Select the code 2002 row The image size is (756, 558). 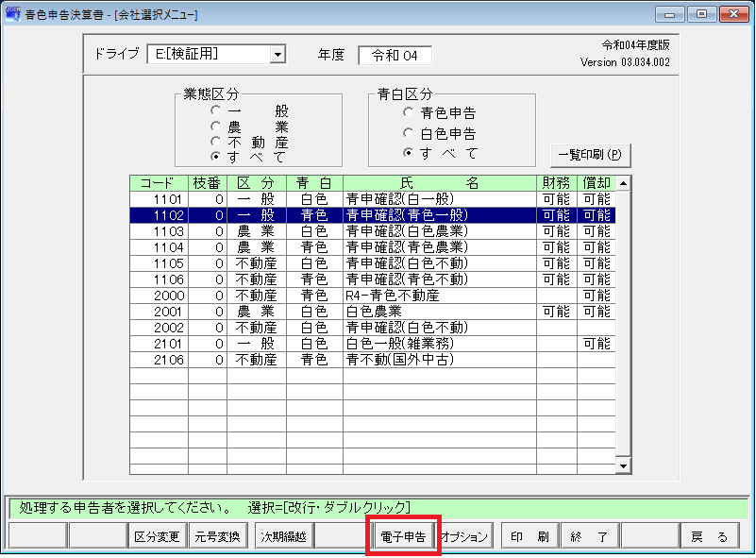click(x=373, y=328)
